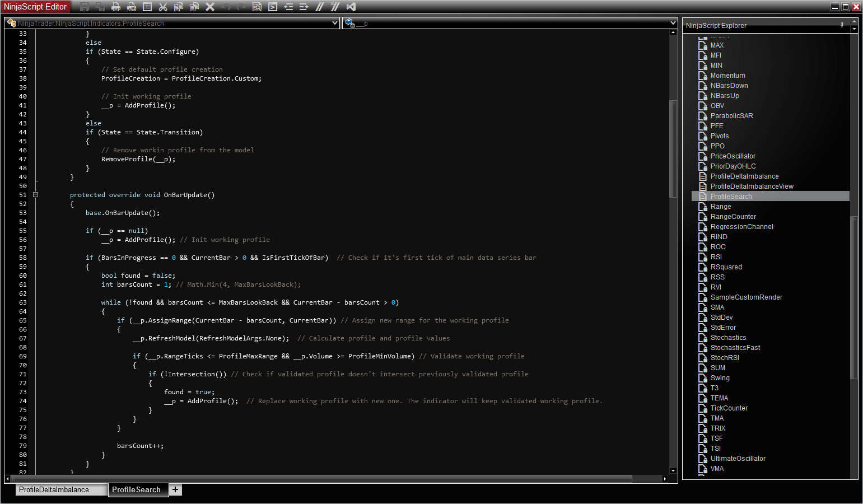Click the Comment Selection slashes icon
Image resolution: width=863 pixels, height=504 pixels.
click(320, 7)
